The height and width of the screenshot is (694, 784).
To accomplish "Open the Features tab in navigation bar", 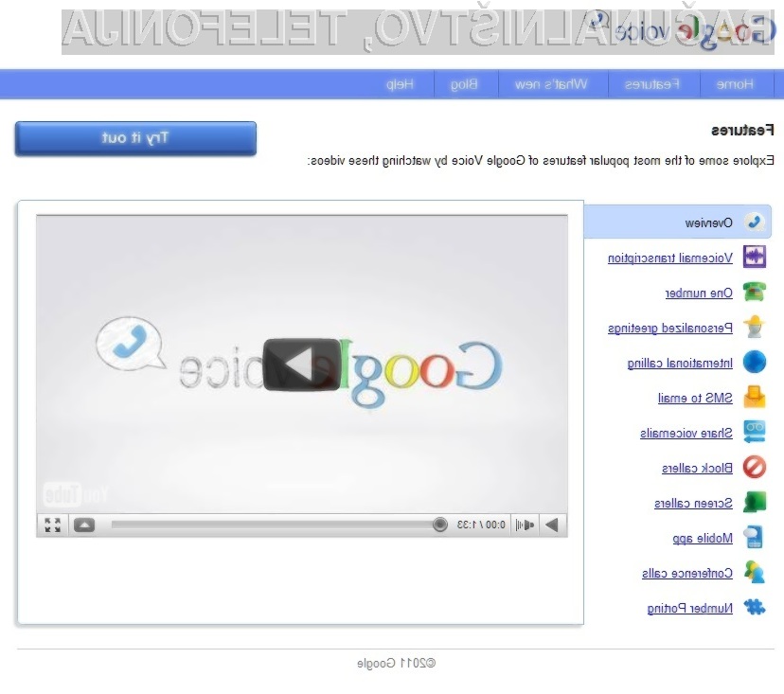I will click(x=652, y=84).
